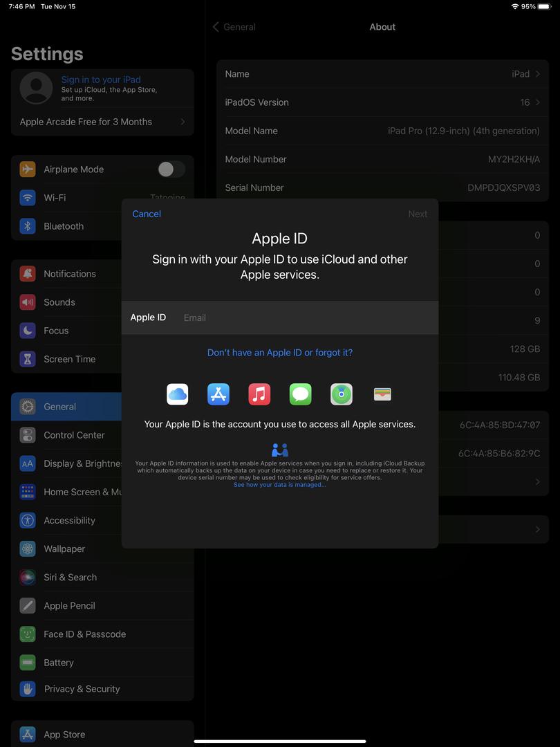Tap the App Store icon in dialog
Screen dimensions: 560x747
218,394
